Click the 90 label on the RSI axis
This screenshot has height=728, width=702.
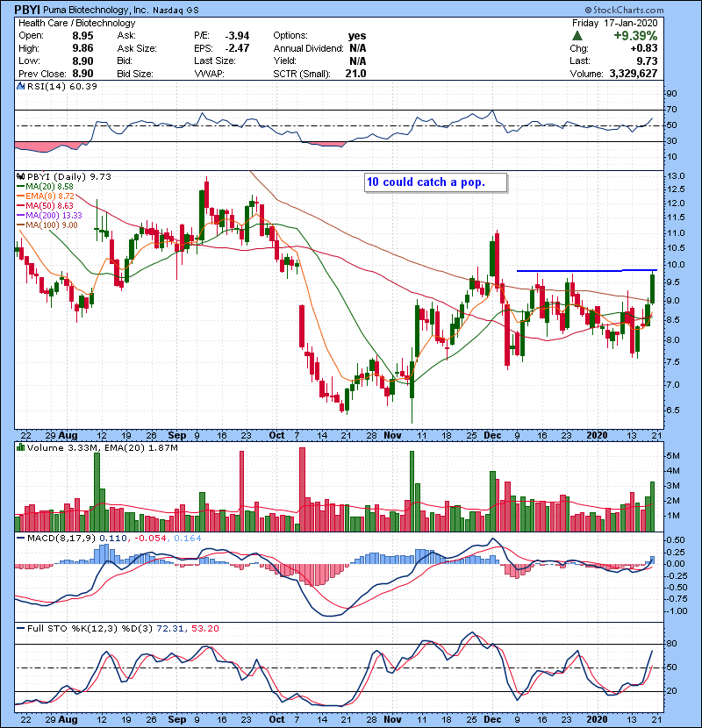[672, 94]
